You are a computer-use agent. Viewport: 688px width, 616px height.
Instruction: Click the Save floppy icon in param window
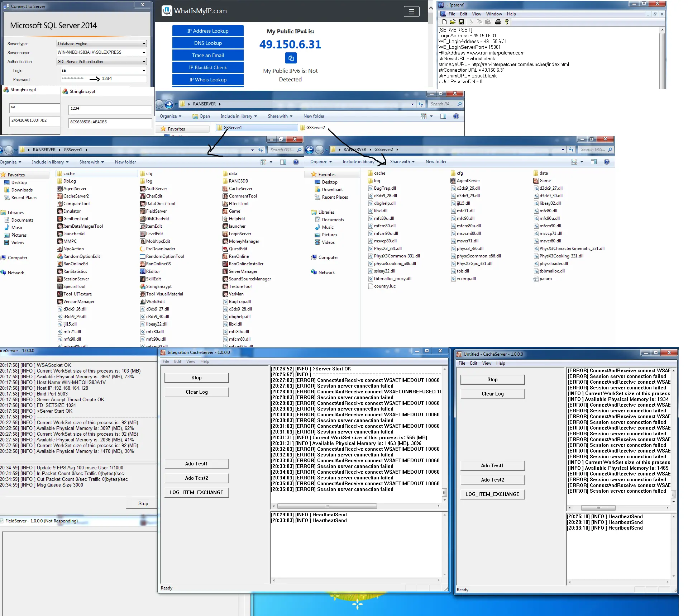point(461,22)
